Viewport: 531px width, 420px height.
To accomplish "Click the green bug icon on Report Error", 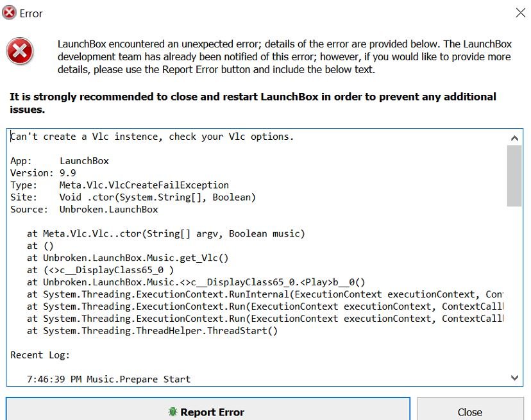I will 173,412.
